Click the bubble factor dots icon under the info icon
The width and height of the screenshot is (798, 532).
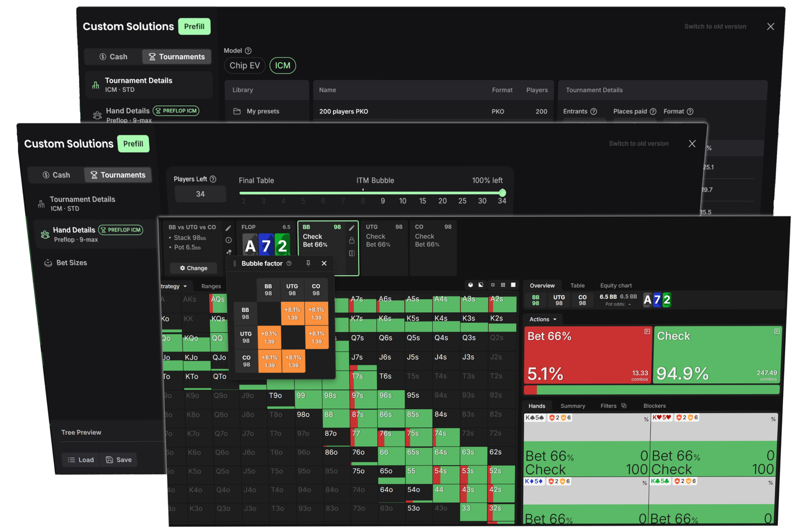[228, 252]
